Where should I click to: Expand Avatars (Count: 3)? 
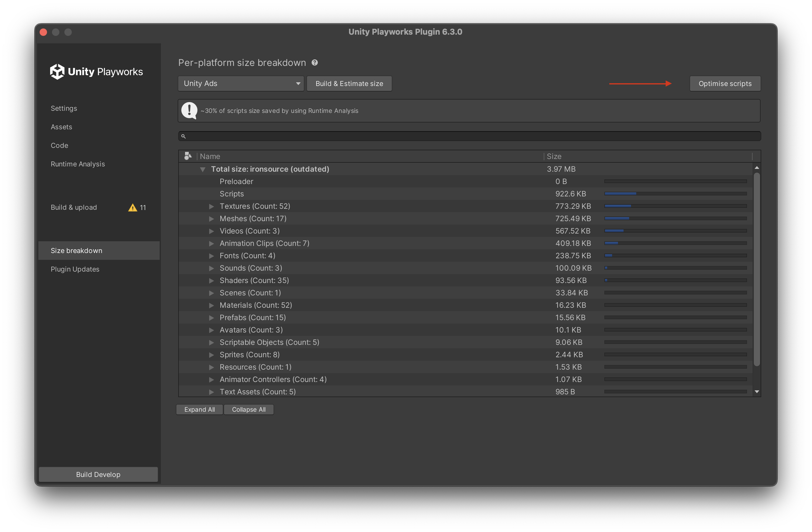tap(212, 330)
